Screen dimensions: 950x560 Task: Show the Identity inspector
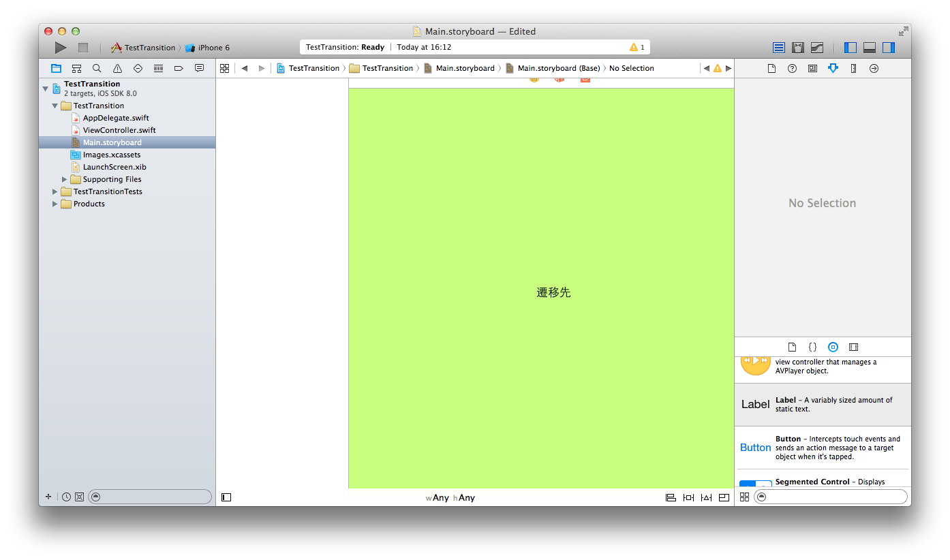(812, 68)
